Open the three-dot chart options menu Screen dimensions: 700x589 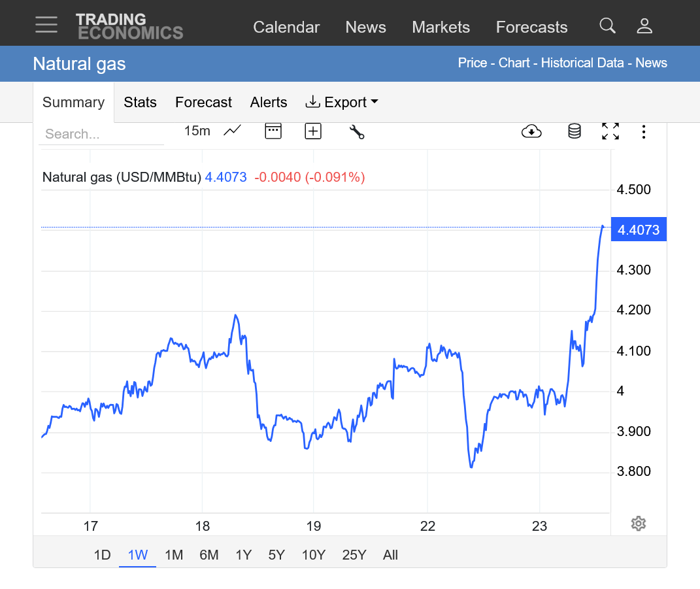click(644, 131)
